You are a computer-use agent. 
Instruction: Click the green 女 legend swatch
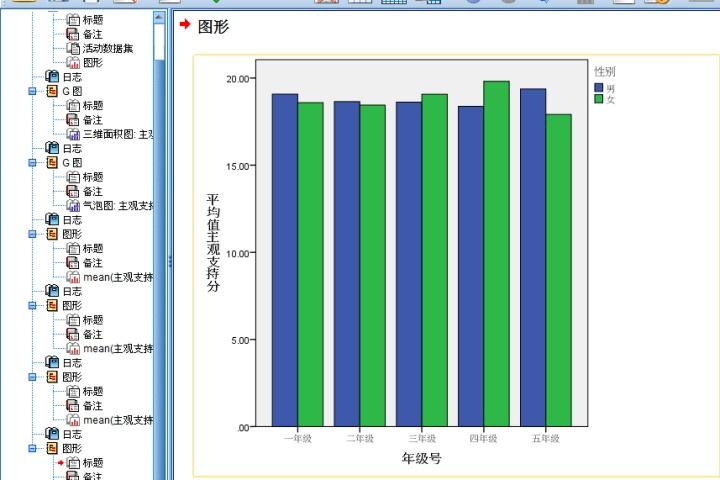pos(598,99)
